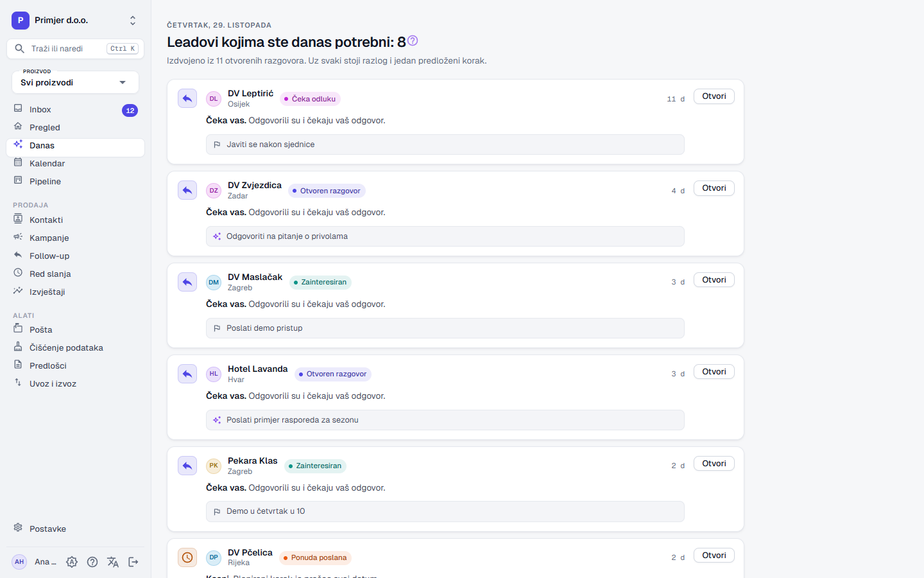This screenshot has width=924, height=578.
Task: Go to Uvoz i izvoz
Action: coord(76,384)
